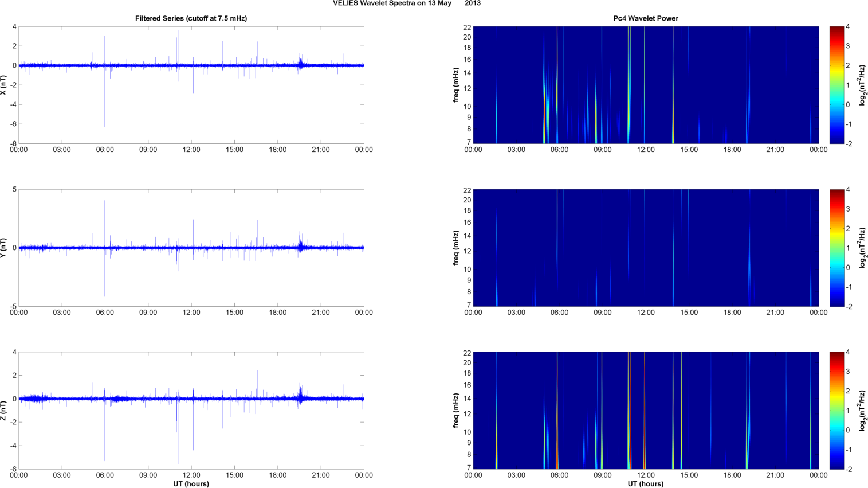Click UT (hours) label under bottom spectrogram
Image resolution: width=868 pixels, height=488 pixels.
coord(645,483)
